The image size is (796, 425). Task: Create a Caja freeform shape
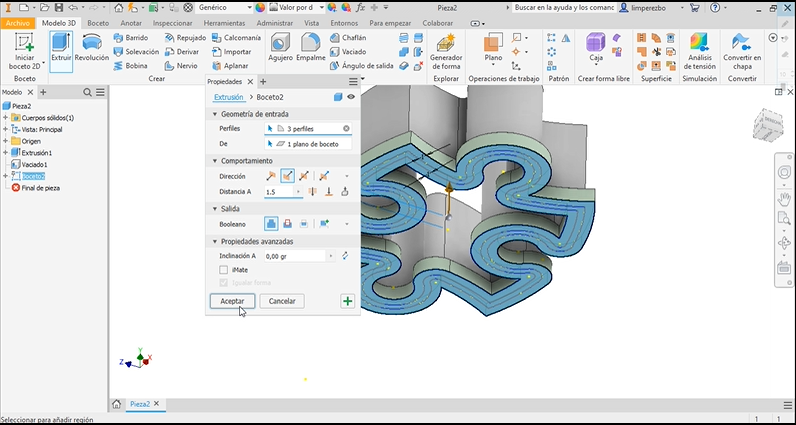point(596,49)
